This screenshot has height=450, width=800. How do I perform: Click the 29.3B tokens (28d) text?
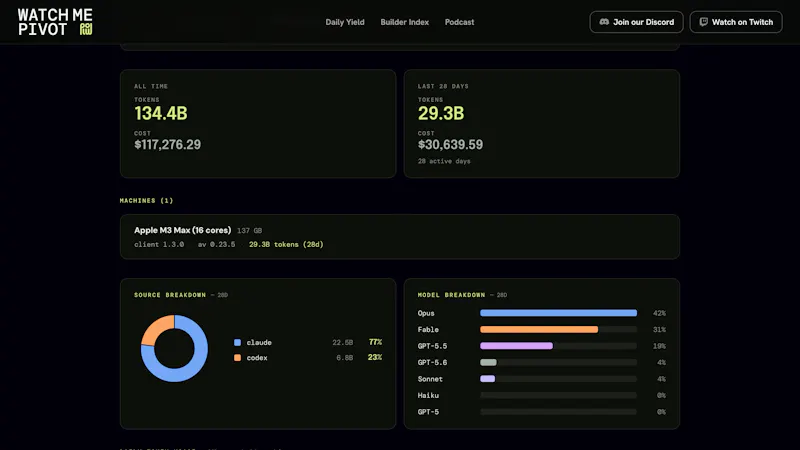tap(286, 244)
